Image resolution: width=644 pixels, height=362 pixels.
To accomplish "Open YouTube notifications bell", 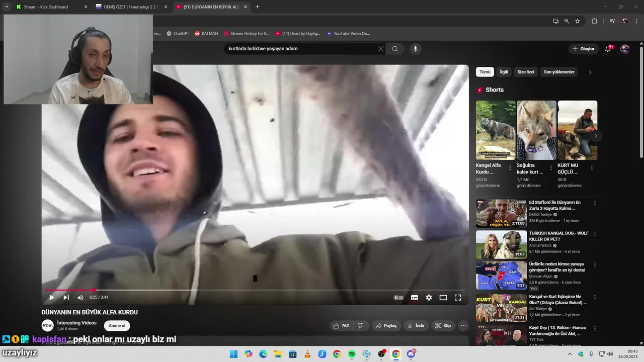I will point(608,49).
